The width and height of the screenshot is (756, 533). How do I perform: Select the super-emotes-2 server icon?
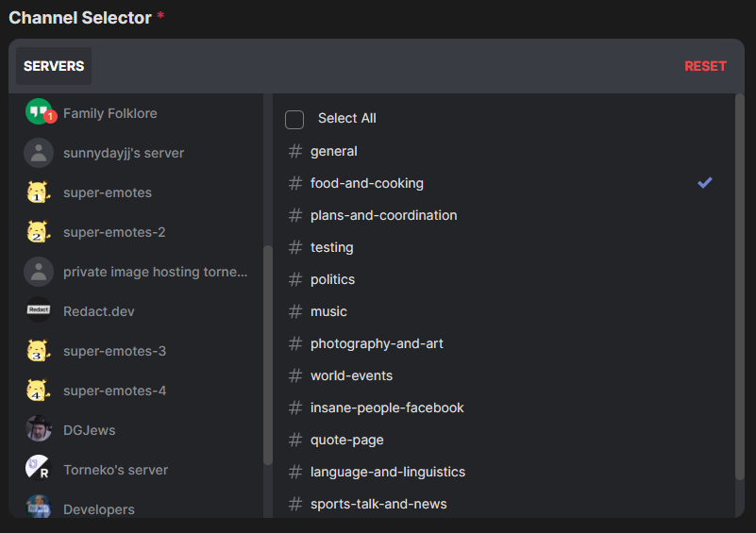(x=39, y=232)
